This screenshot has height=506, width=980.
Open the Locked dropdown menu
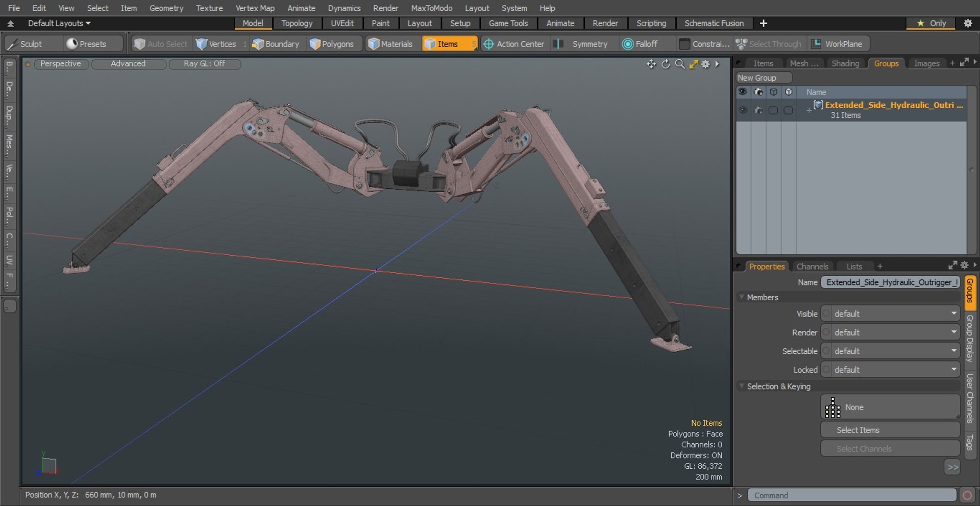pos(894,370)
